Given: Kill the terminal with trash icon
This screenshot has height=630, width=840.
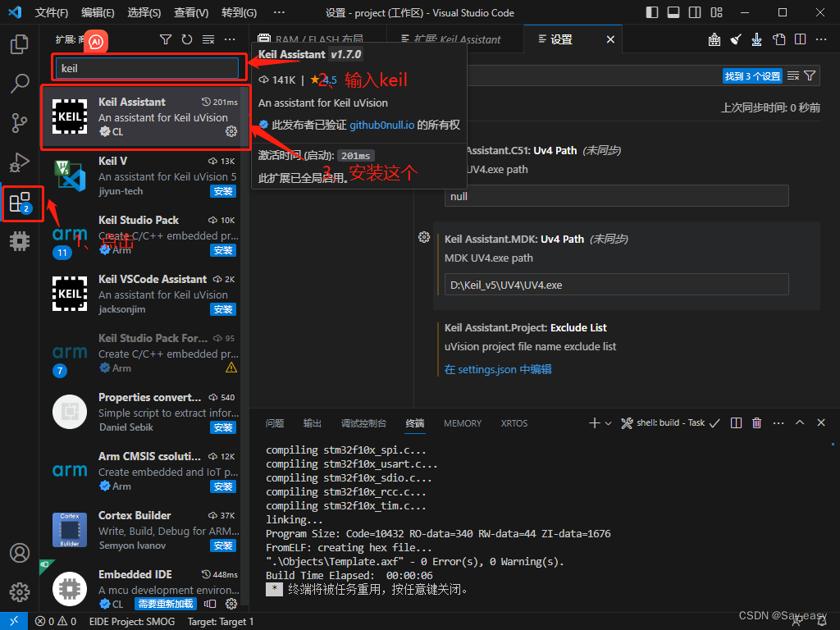Looking at the screenshot, I should click(x=757, y=423).
